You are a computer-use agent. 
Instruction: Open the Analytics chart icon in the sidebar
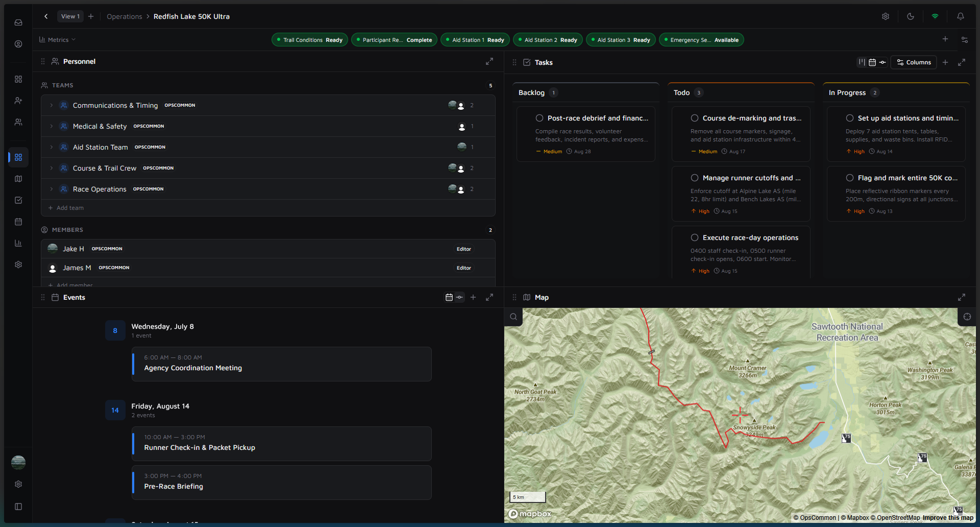[x=18, y=243]
